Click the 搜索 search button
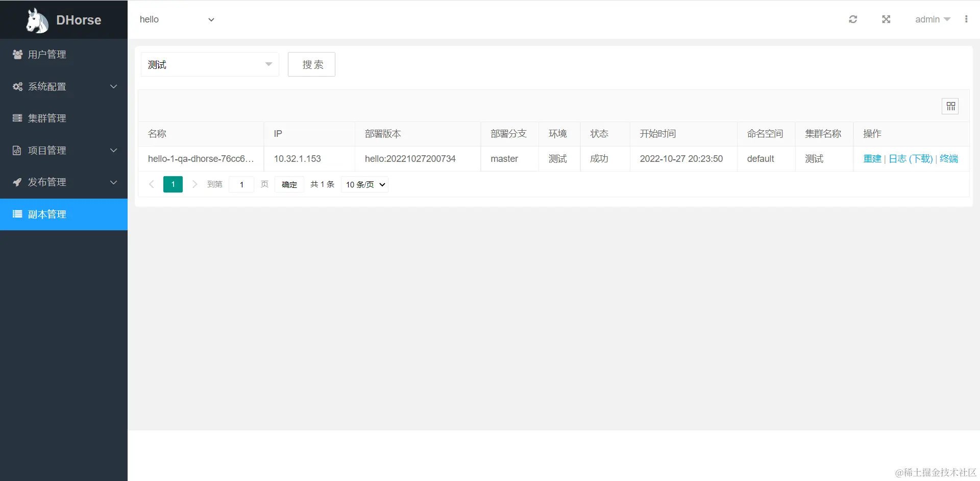This screenshot has height=481, width=980. pos(311,64)
